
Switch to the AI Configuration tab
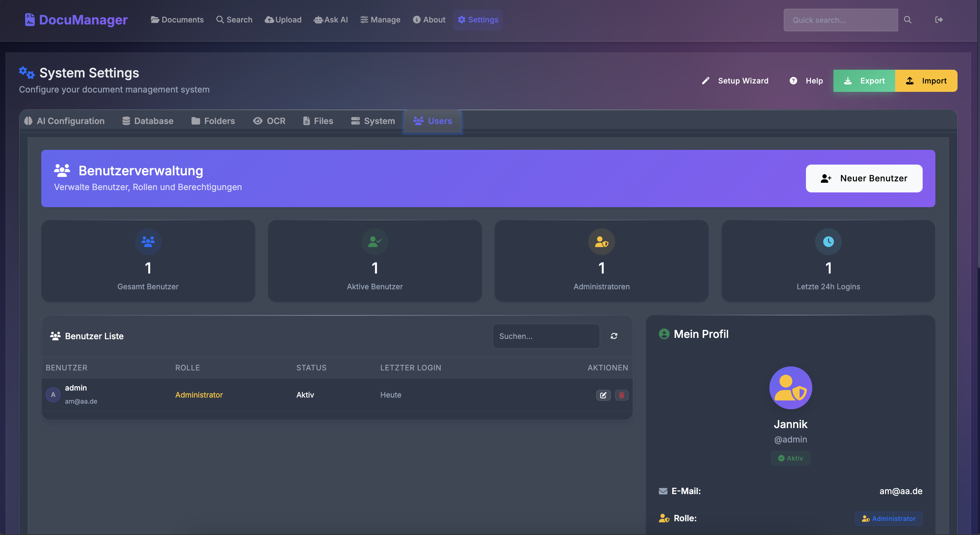64,121
